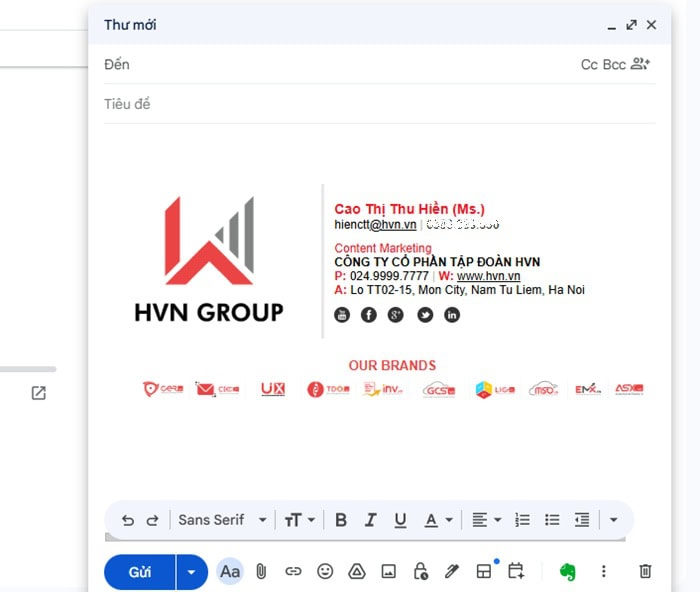
Task: Expand more formatting options arrow
Action: pyautogui.click(x=613, y=520)
